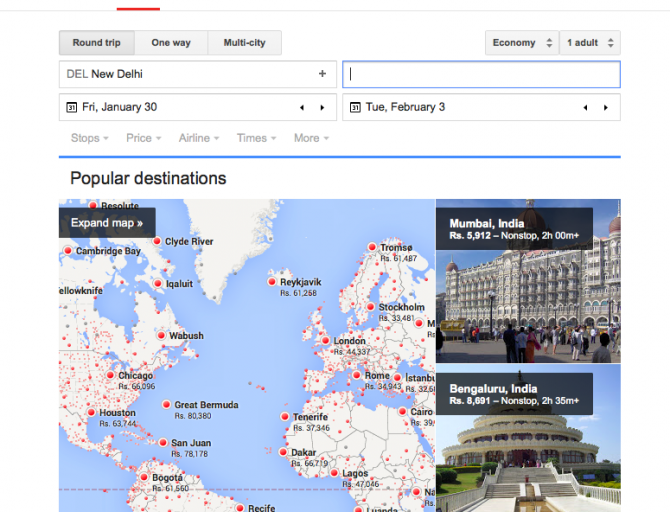
Task: Open the Economy class dropdown
Action: coord(522,43)
